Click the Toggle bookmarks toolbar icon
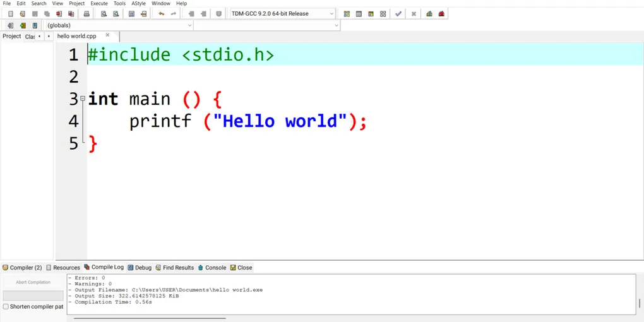The height and width of the screenshot is (322, 644). coord(23,25)
